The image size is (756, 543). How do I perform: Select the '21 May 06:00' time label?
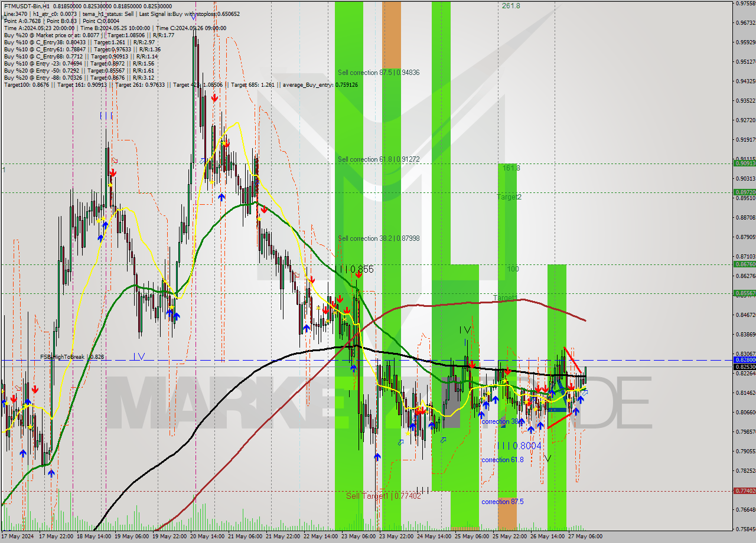tap(245, 537)
